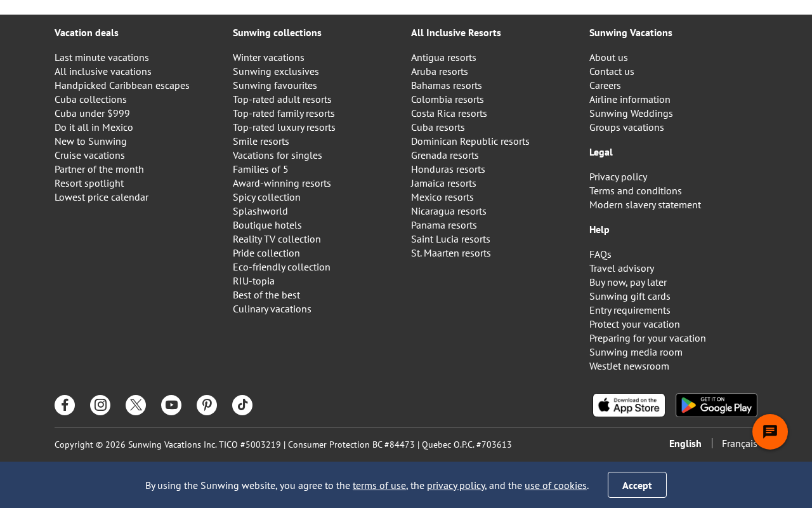Open About us page

coord(608,57)
